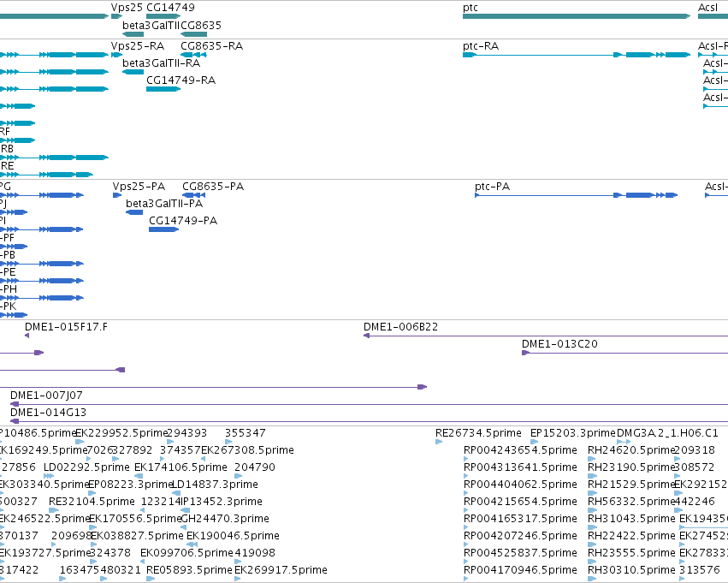Select the EST labeled 204790
The height and width of the screenshot is (583, 728).
(255, 467)
